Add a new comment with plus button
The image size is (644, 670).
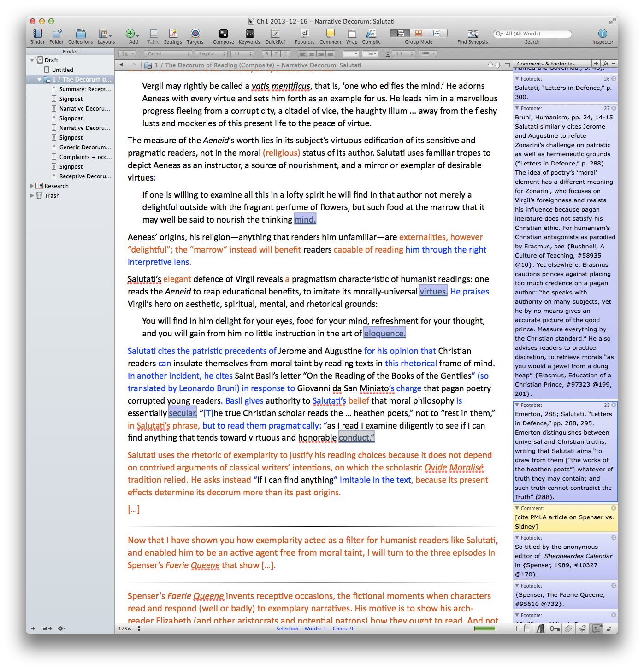coord(596,64)
